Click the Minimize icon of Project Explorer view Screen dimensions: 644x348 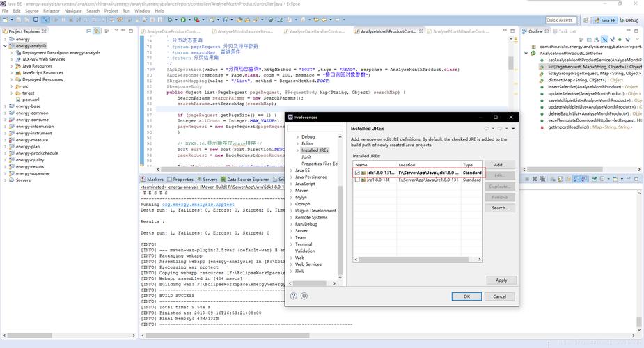123,31
